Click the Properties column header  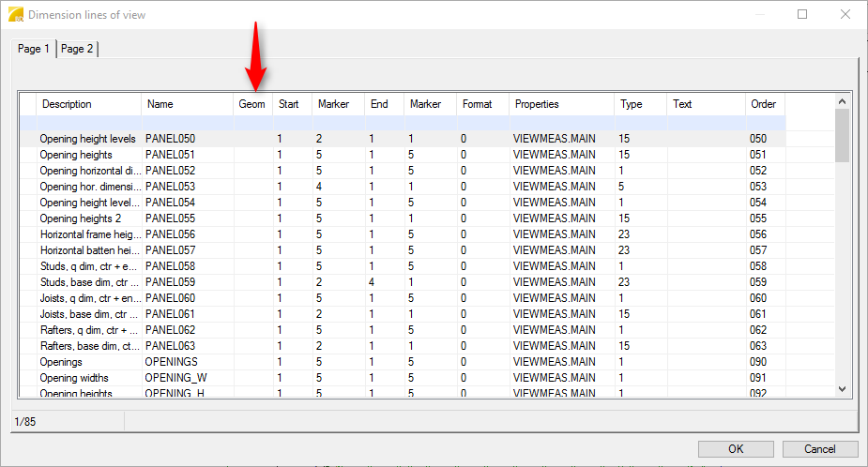point(561,104)
